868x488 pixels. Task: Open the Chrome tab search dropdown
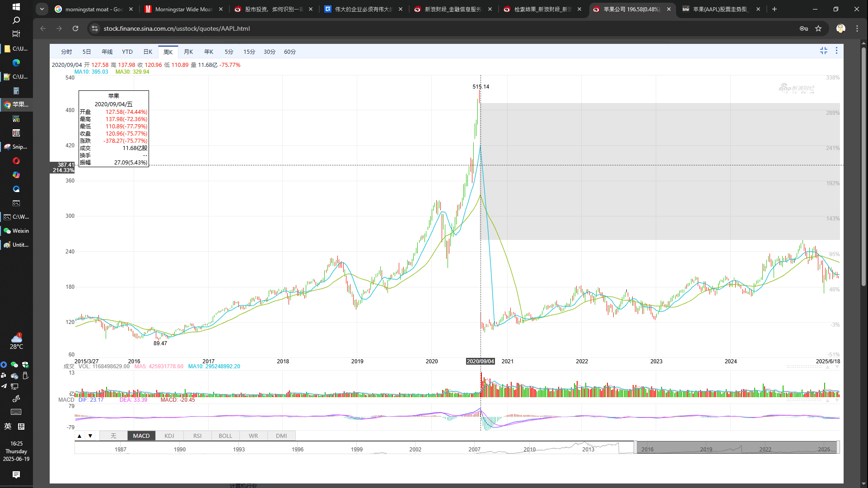tap(42, 9)
